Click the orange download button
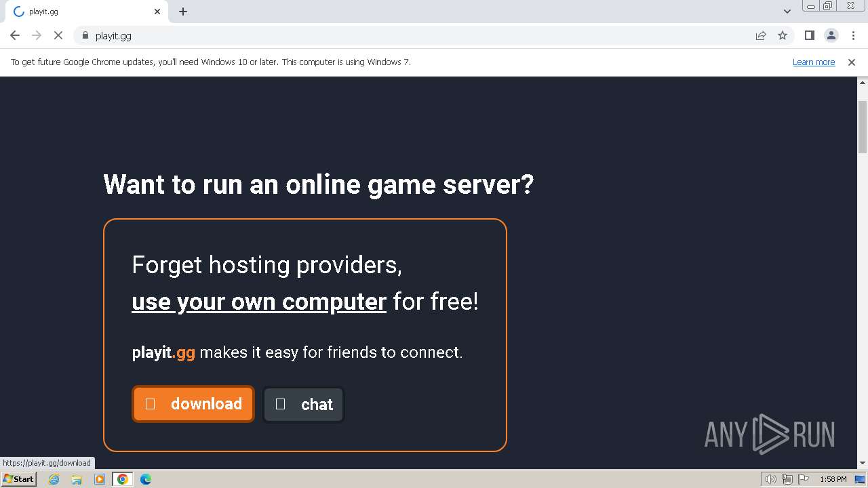 coord(193,404)
